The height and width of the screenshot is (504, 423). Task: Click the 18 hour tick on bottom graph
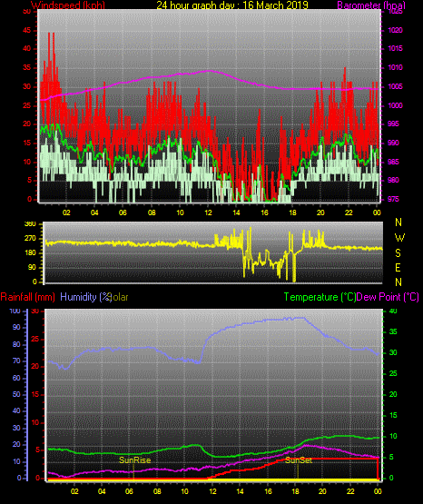[295, 491]
